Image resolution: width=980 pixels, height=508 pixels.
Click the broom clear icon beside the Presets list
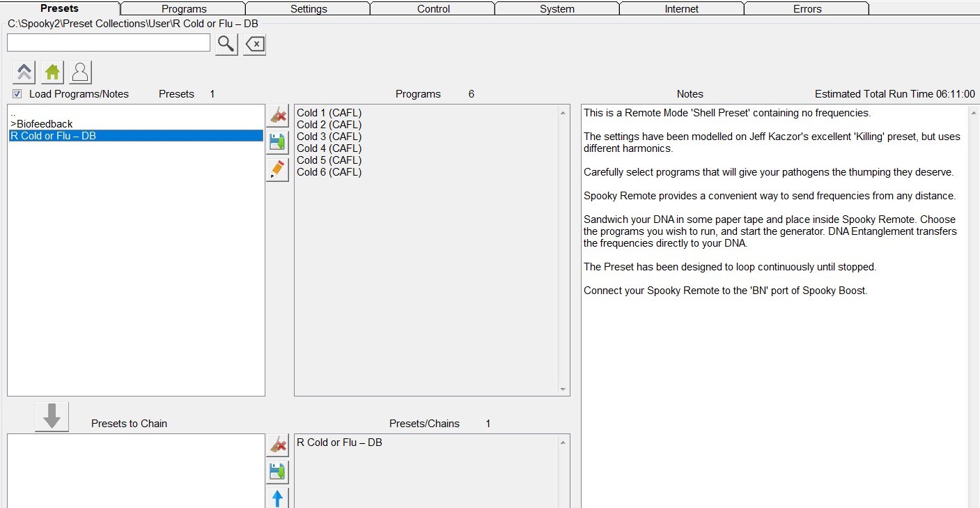tap(277, 116)
